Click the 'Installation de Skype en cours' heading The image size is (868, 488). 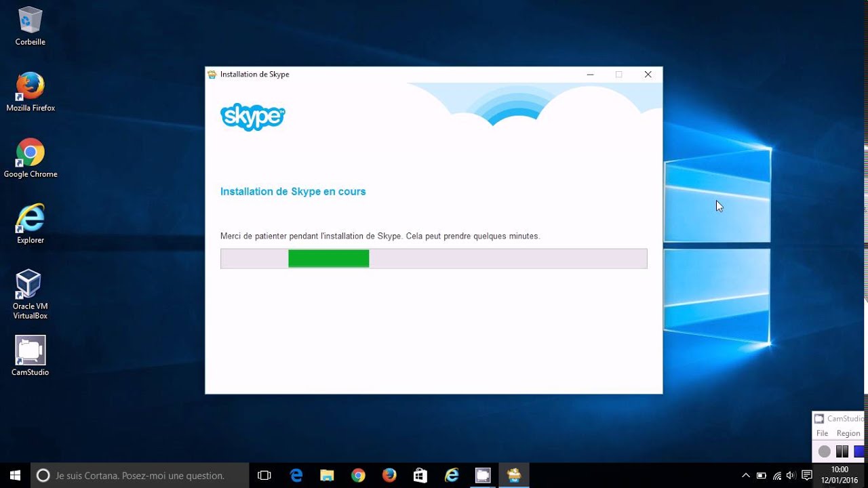coord(293,192)
